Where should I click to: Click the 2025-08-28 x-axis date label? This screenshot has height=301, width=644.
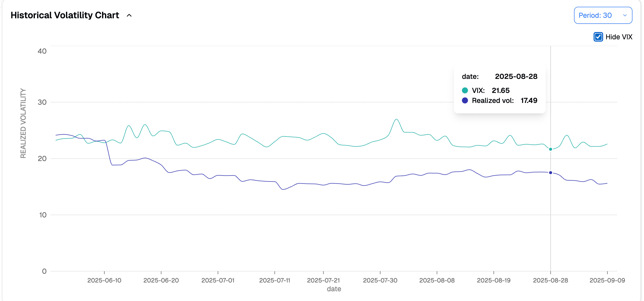point(550,280)
